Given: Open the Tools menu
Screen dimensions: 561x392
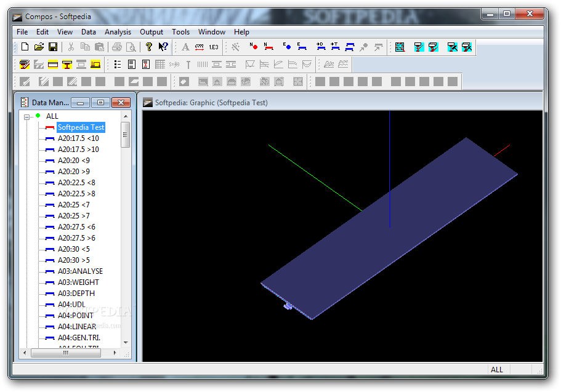Looking at the screenshot, I should pyautogui.click(x=180, y=32).
